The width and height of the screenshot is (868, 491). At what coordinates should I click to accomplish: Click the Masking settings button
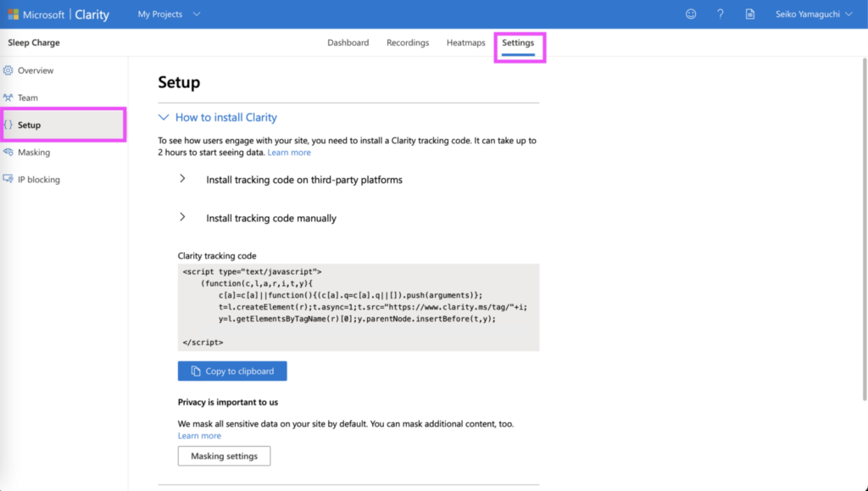pyautogui.click(x=224, y=456)
